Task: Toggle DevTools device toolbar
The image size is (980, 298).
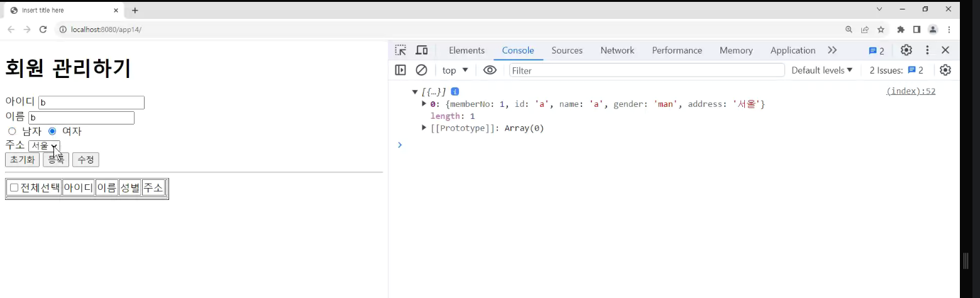Action: (421, 50)
